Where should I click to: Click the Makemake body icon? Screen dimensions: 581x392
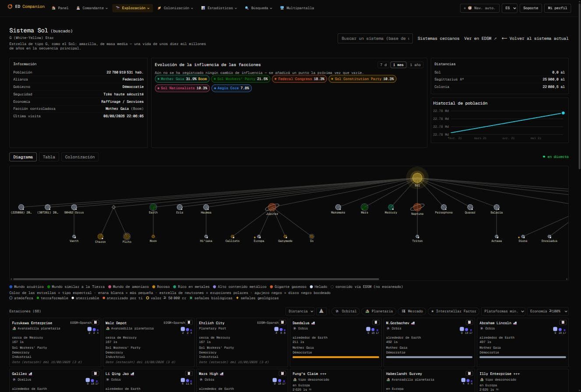[x=338, y=207]
